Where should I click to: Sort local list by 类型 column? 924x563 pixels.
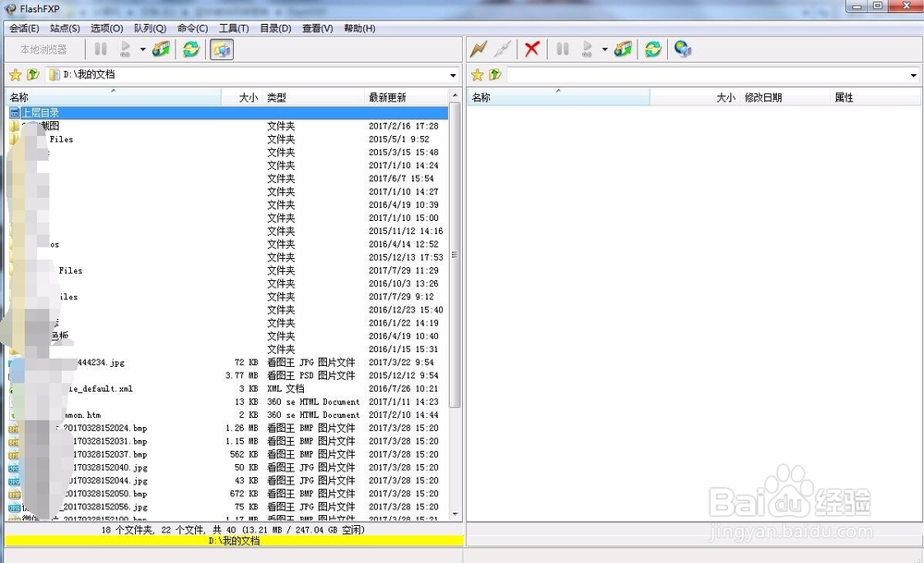click(313, 97)
